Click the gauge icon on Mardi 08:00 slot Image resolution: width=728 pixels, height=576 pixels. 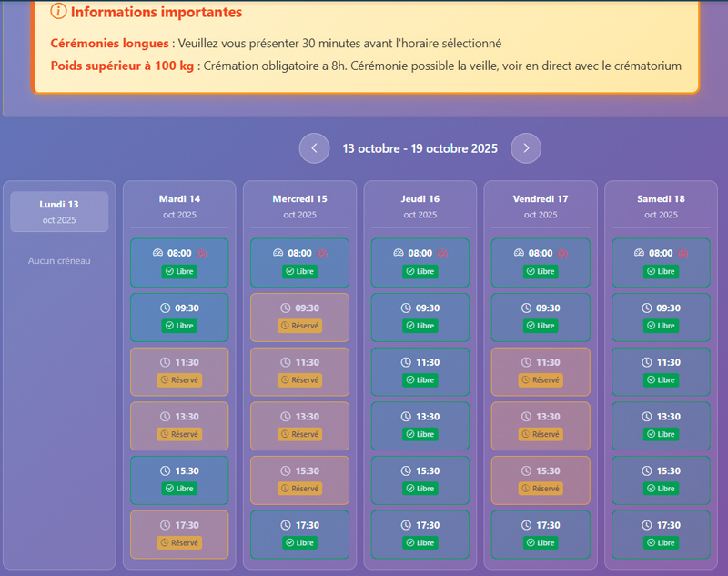[157, 253]
